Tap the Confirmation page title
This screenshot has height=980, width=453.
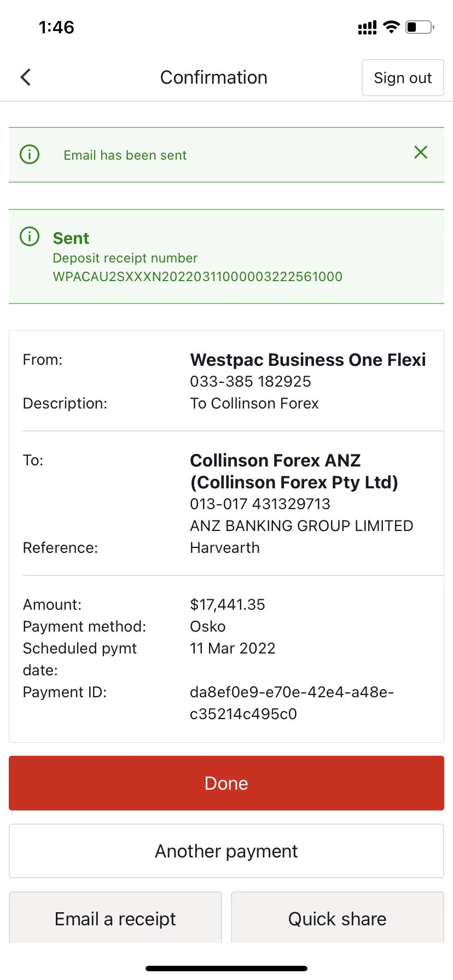tap(214, 78)
